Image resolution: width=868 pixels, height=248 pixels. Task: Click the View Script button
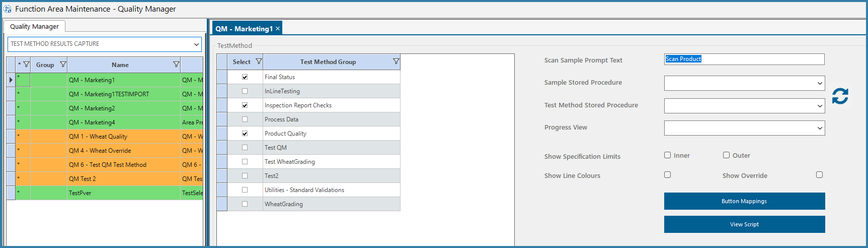coord(745,224)
